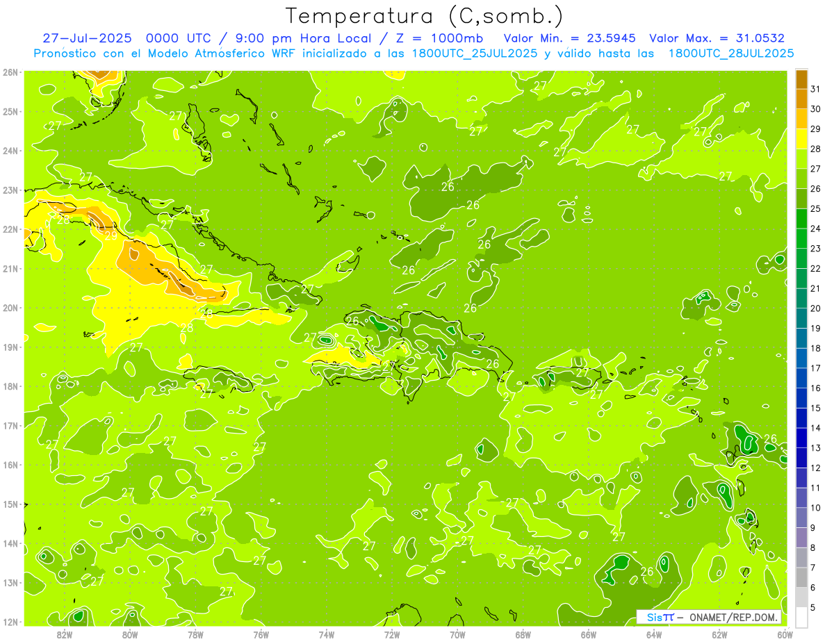
Task: Click the '14N' latitude axis label
Action: (x=11, y=543)
